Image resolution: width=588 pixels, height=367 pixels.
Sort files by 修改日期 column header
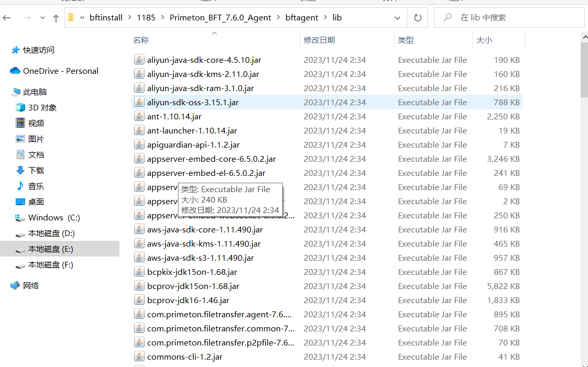click(319, 40)
